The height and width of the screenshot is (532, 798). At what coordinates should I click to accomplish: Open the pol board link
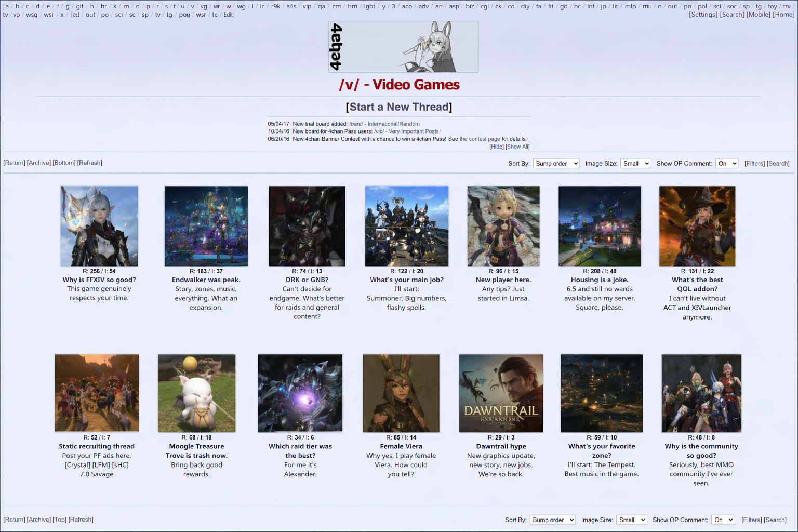click(x=702, y=6)
